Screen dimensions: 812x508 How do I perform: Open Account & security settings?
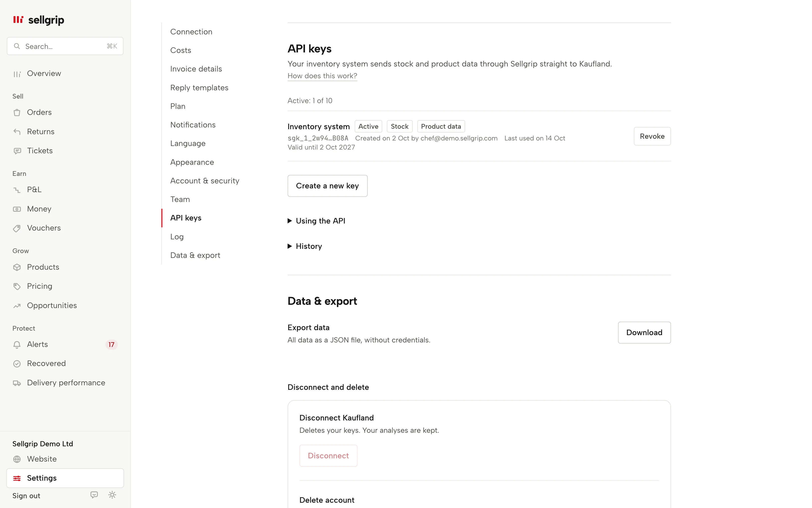point(205,181)
